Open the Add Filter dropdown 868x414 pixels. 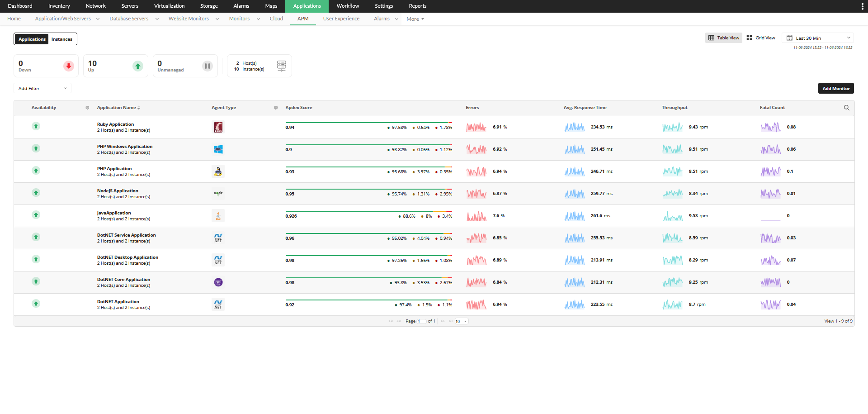click(x=42, y=88)
